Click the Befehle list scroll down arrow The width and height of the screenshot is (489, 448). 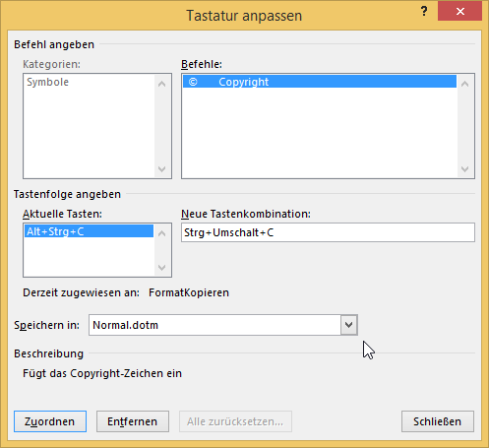(x=464, y=169)
